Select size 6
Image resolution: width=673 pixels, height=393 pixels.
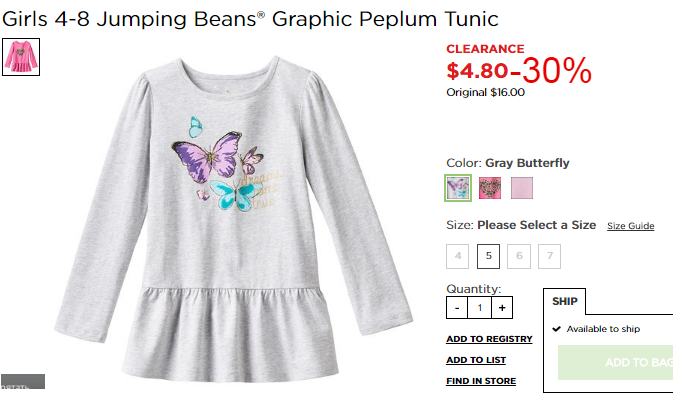point(519,256)
